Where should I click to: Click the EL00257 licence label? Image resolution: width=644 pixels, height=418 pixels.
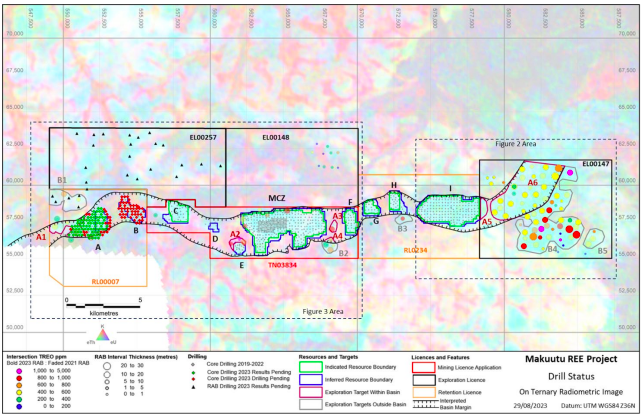(x=203, y=137)
